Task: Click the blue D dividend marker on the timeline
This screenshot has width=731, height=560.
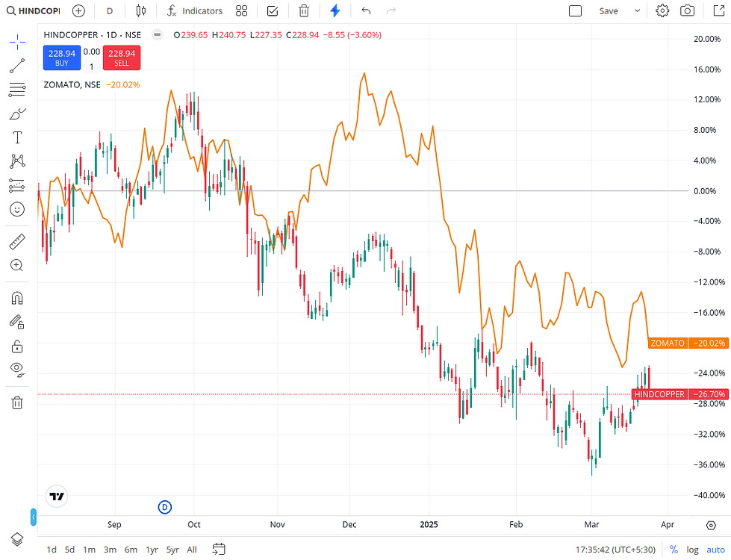Action: [164, 507]
